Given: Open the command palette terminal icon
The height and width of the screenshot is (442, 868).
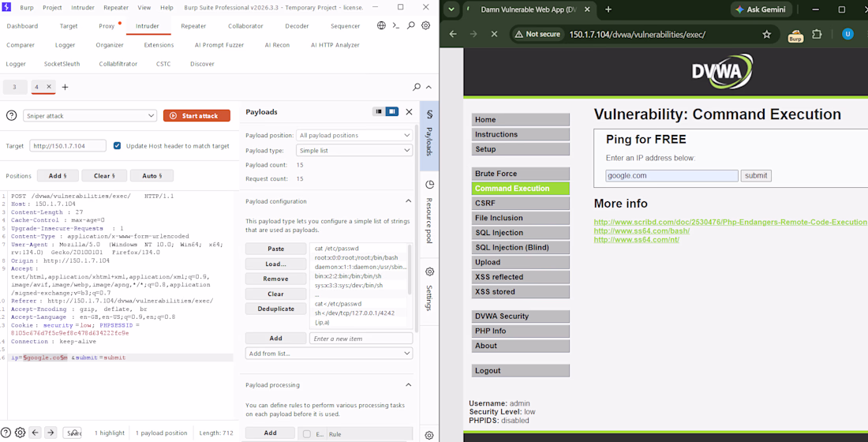Looking at the screenshot, I should click(x=396, y=25).
